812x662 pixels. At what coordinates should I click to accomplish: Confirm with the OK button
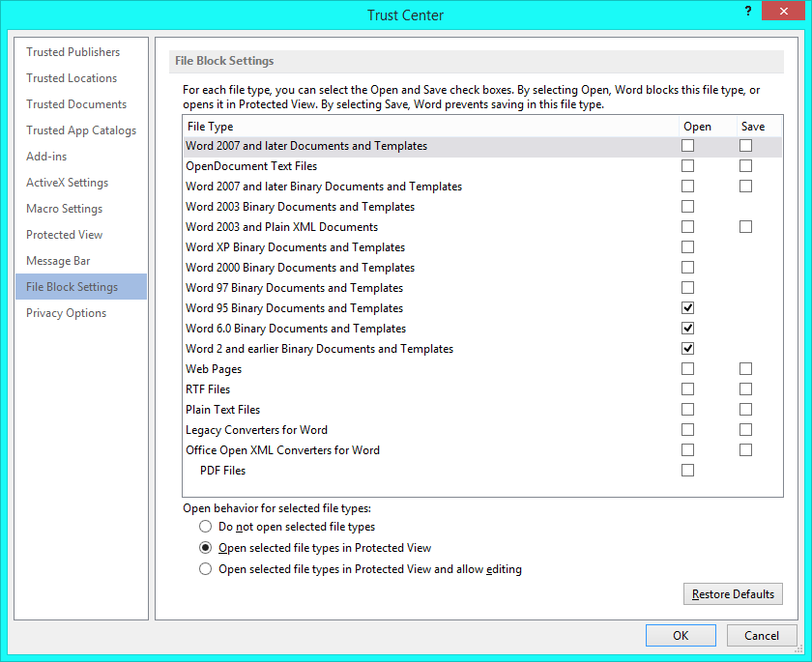pos(681,636)
